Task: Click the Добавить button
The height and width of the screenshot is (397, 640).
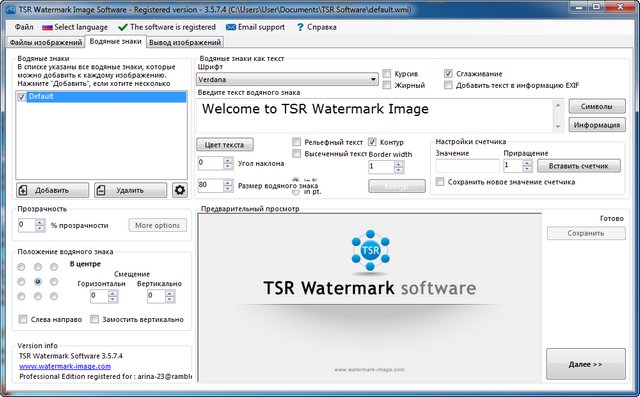Action: click(x=53, y=190)
